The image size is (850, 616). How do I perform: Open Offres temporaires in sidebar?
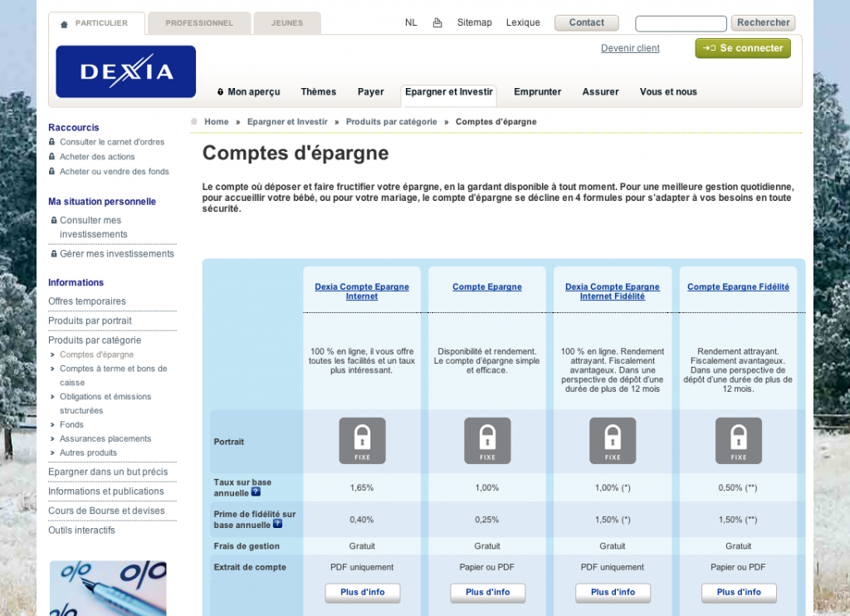click(86, 301)
